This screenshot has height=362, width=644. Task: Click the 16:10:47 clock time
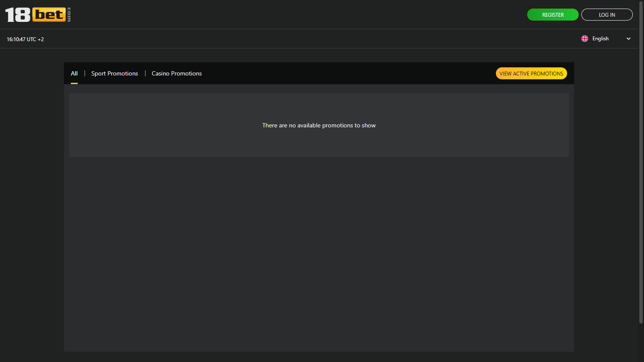tap(16, 39)
